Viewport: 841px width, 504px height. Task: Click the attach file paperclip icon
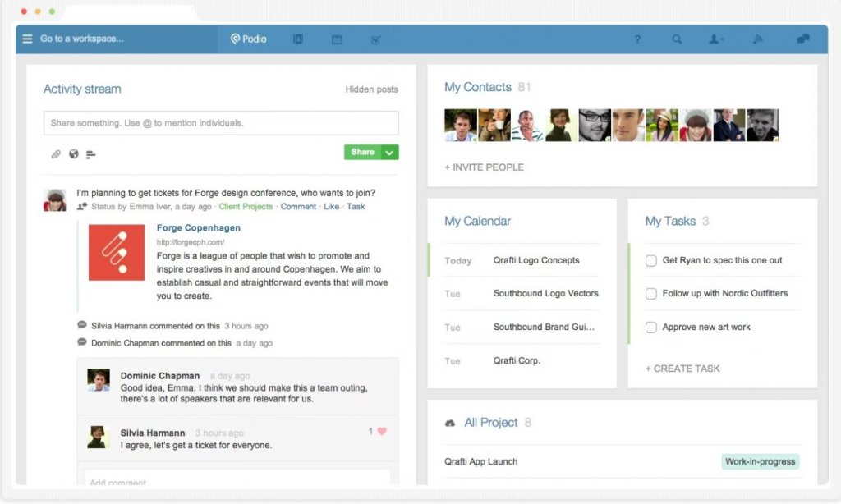[56, 154]
